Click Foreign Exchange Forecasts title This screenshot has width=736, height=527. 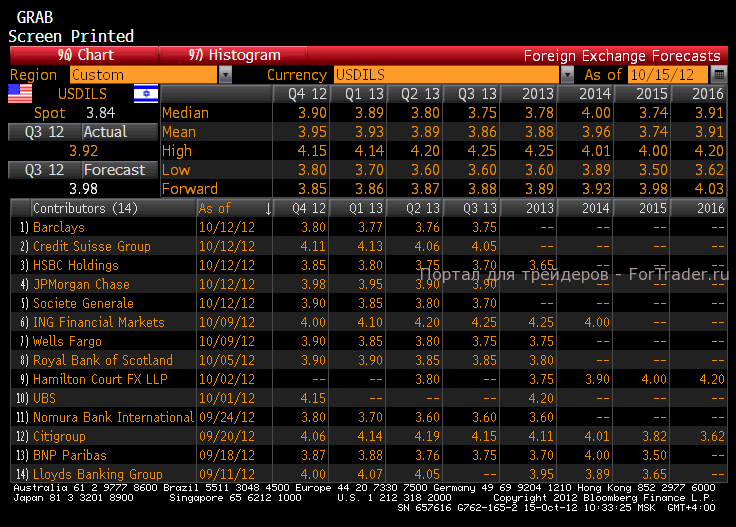click(622, 56)
